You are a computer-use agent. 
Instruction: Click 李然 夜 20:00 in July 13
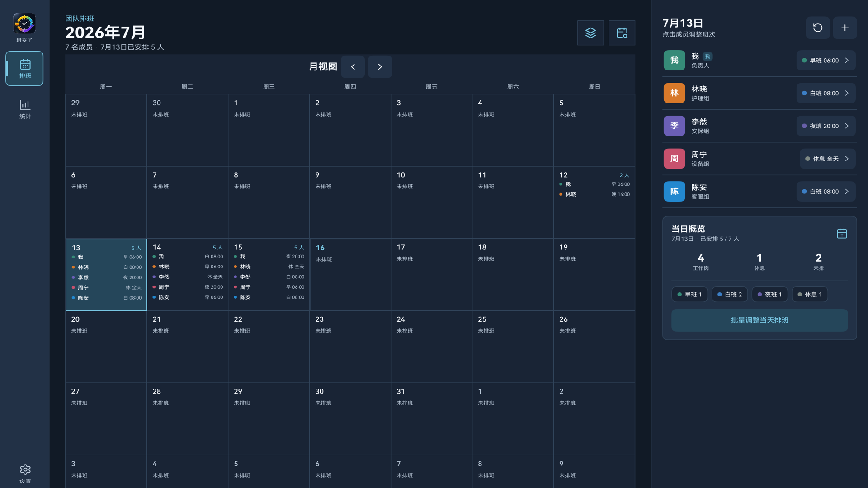pos(106,277)
